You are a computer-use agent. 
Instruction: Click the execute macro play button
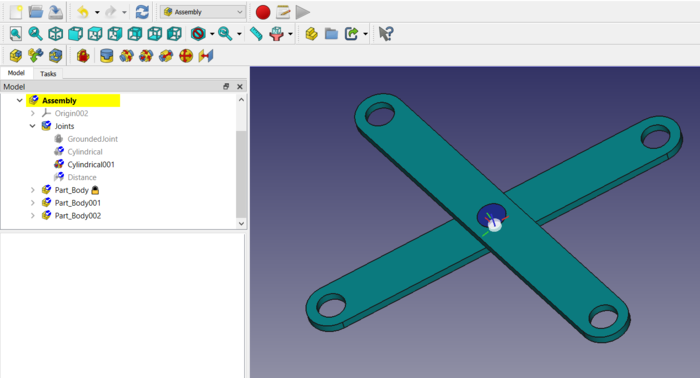[x=302, y=12]
